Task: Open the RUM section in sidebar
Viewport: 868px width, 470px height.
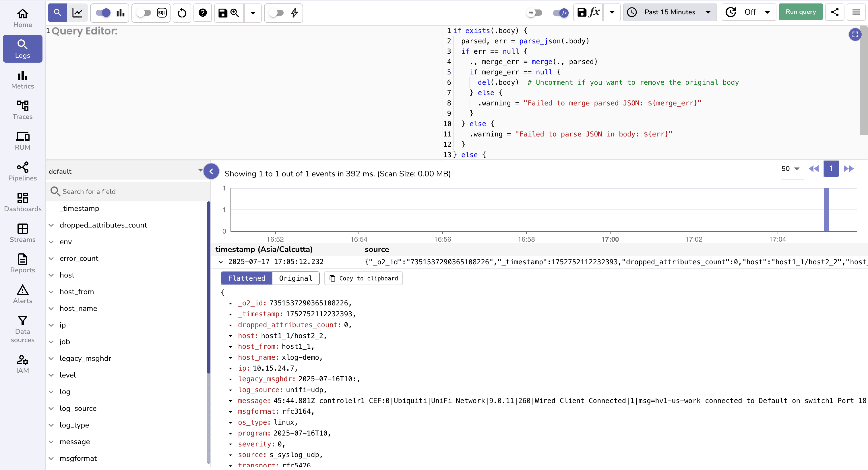Action: click(22, 140)
